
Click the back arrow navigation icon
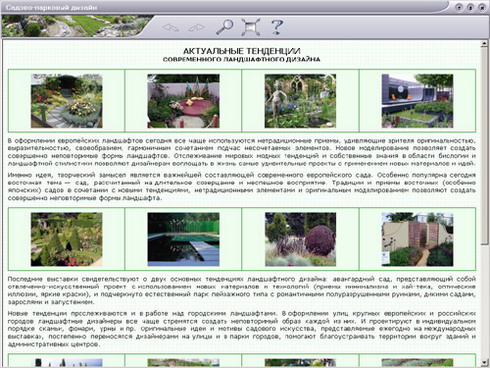170,27
